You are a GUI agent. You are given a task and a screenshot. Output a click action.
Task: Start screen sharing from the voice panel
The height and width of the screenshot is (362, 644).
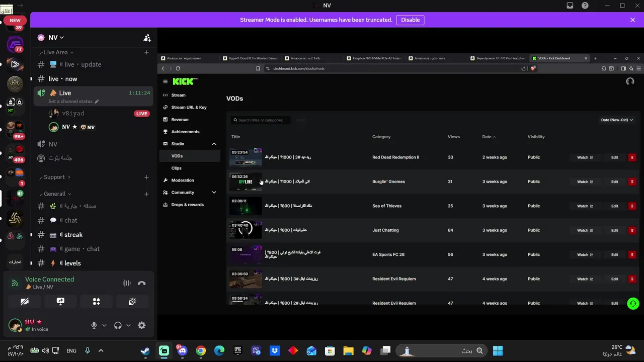(x=60, y=301)
